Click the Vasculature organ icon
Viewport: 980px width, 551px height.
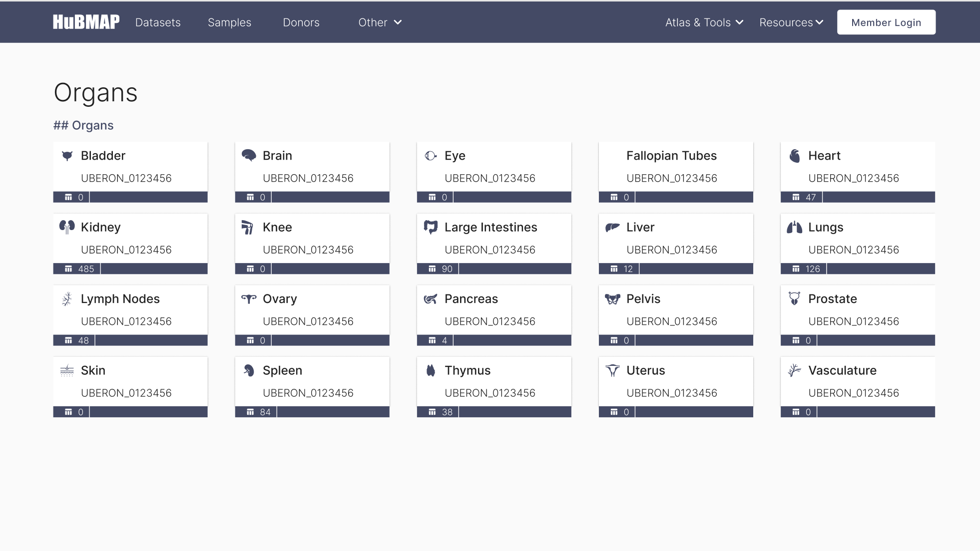pyautogui.click(x=794, y=370)
